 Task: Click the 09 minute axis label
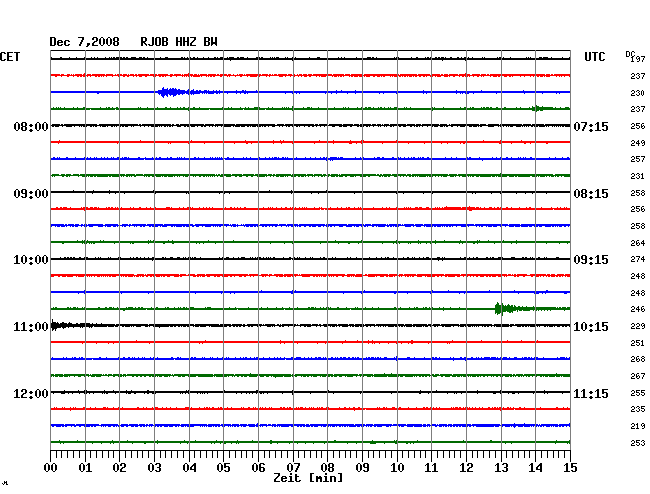(362, 468)
